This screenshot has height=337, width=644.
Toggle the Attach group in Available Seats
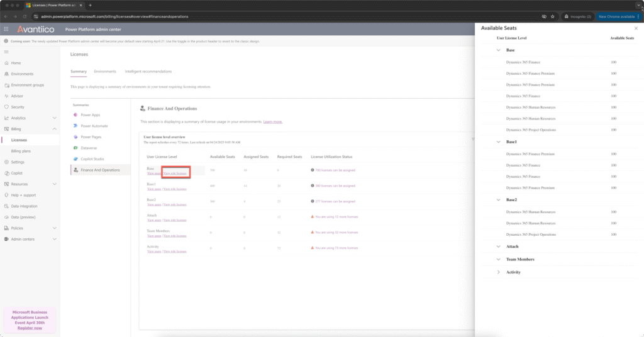(499, 246)
